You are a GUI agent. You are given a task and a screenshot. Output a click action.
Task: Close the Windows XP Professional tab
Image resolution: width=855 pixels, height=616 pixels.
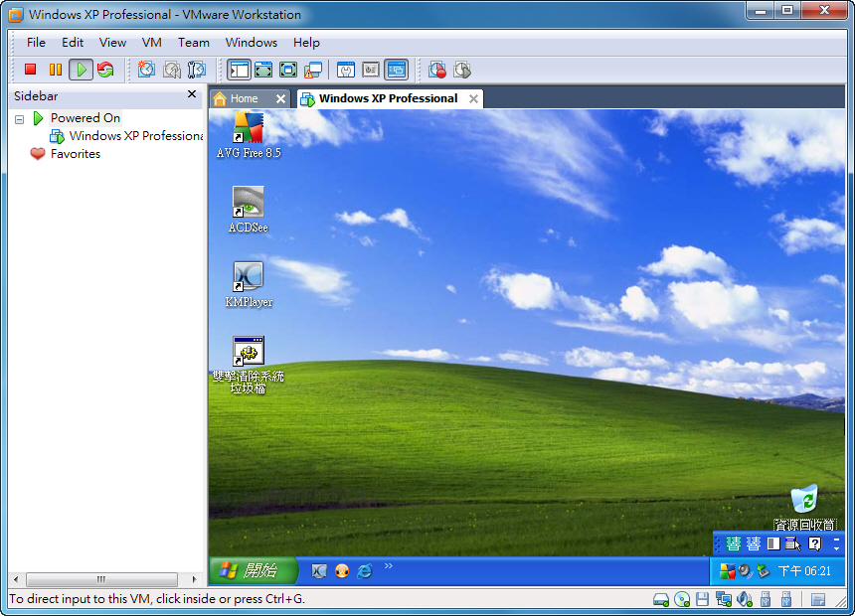474,98
